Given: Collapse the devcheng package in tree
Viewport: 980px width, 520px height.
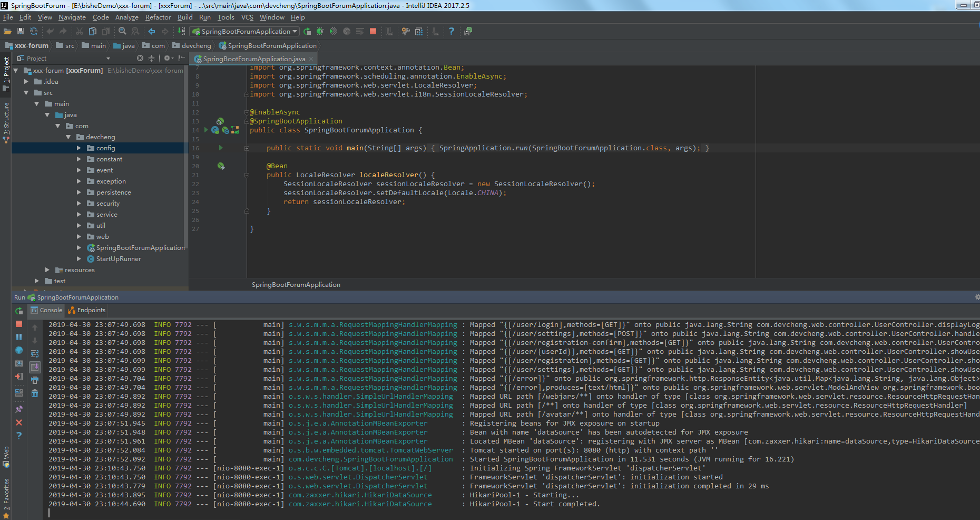Looking at the screenshot, I should [68, 137].
